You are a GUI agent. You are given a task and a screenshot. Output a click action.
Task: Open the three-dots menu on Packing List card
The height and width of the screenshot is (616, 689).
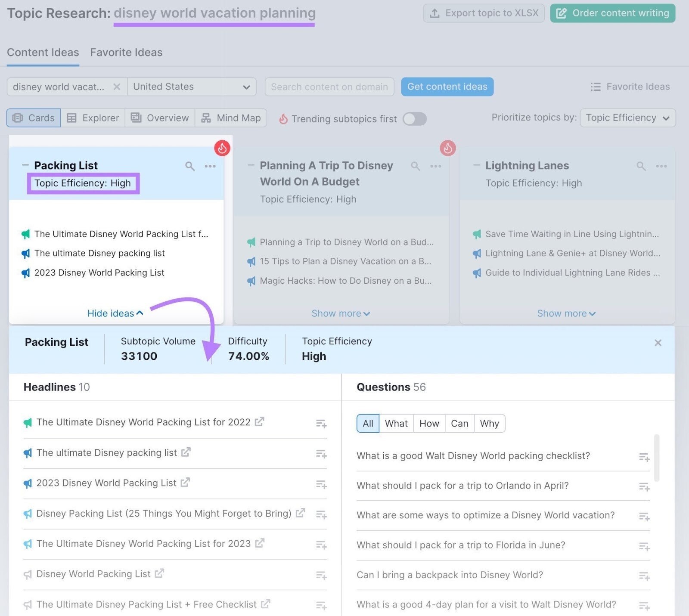tap(210, 166)
